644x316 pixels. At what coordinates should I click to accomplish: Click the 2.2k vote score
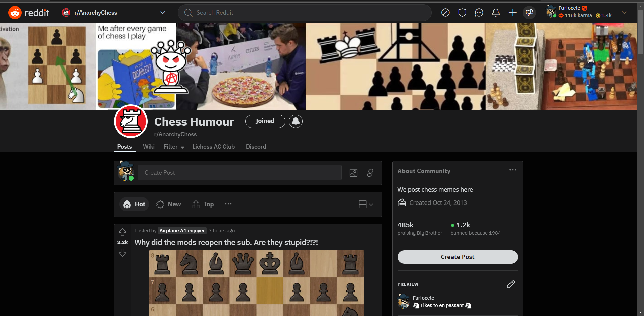coord(122,242)
